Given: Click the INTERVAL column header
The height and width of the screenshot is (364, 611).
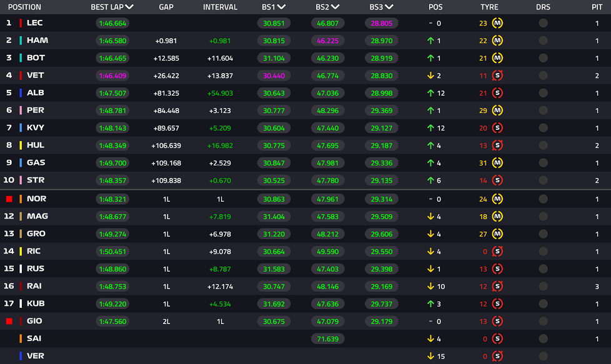Looking at the screenshot, I should point(220,7).
